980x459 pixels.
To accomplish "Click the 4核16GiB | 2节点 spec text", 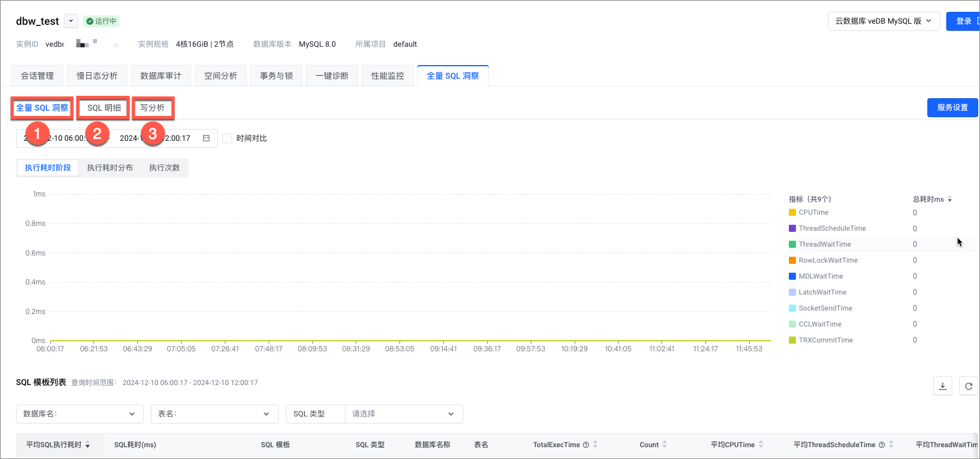I will pos(205,44).
